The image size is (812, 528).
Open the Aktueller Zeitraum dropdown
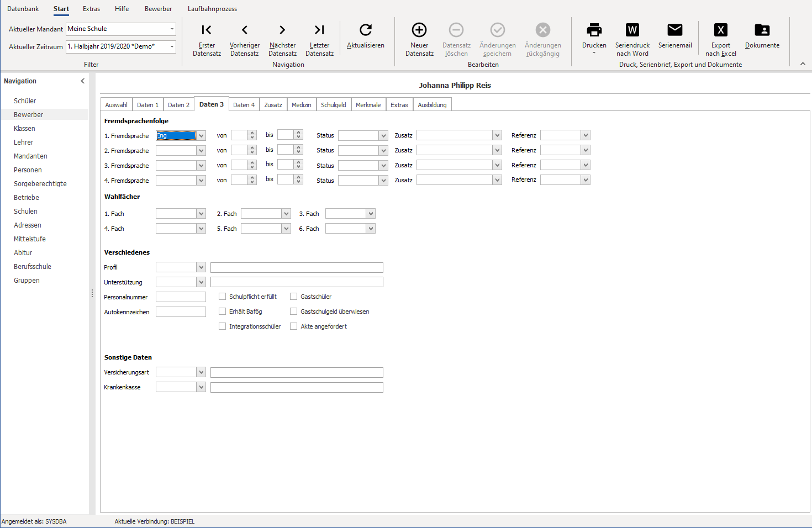click(172, 46)
